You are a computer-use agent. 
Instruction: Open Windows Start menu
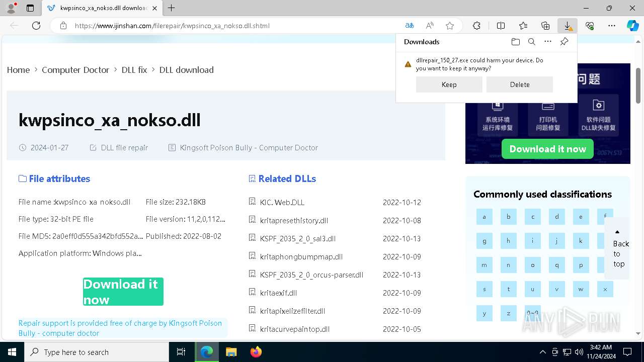(x=12, y=352)
